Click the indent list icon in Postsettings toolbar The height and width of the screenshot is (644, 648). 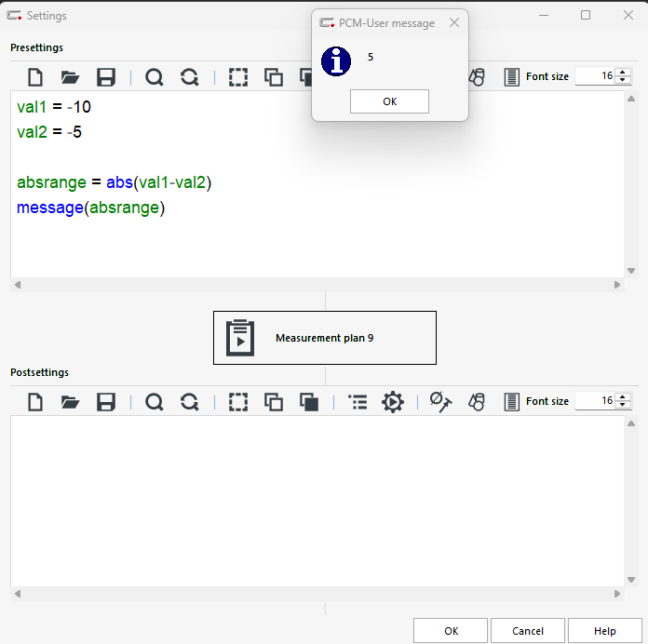(x=358, y=402)
